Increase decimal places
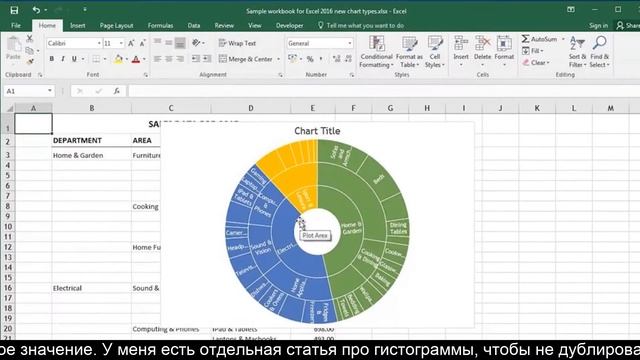 click(337, 59)
